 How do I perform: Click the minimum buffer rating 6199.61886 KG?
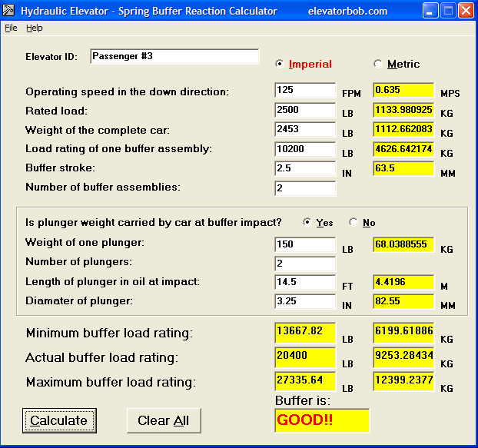403,333
